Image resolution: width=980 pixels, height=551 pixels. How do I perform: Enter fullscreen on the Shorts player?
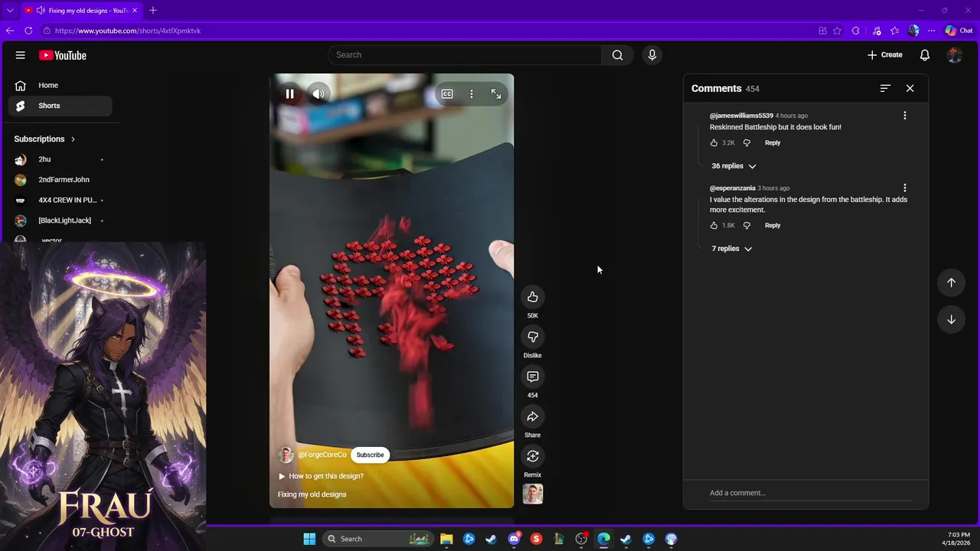pos(496,94)
